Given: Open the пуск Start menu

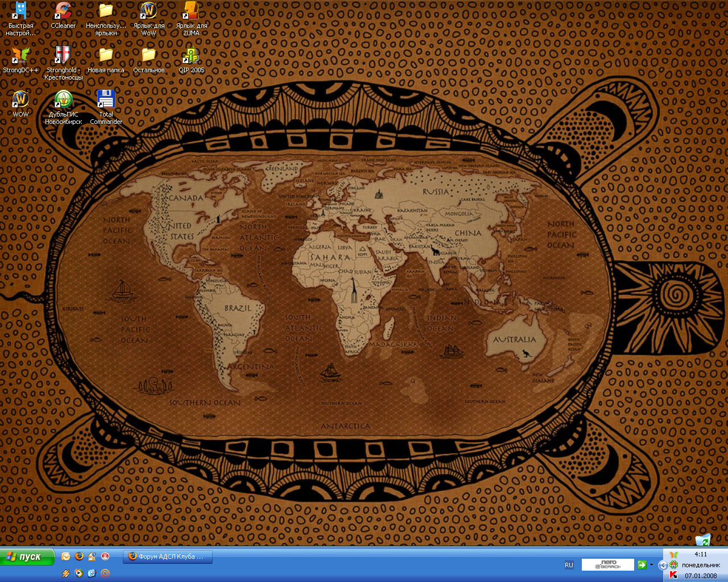Looking at the screenshot, I should coord(27,557).
